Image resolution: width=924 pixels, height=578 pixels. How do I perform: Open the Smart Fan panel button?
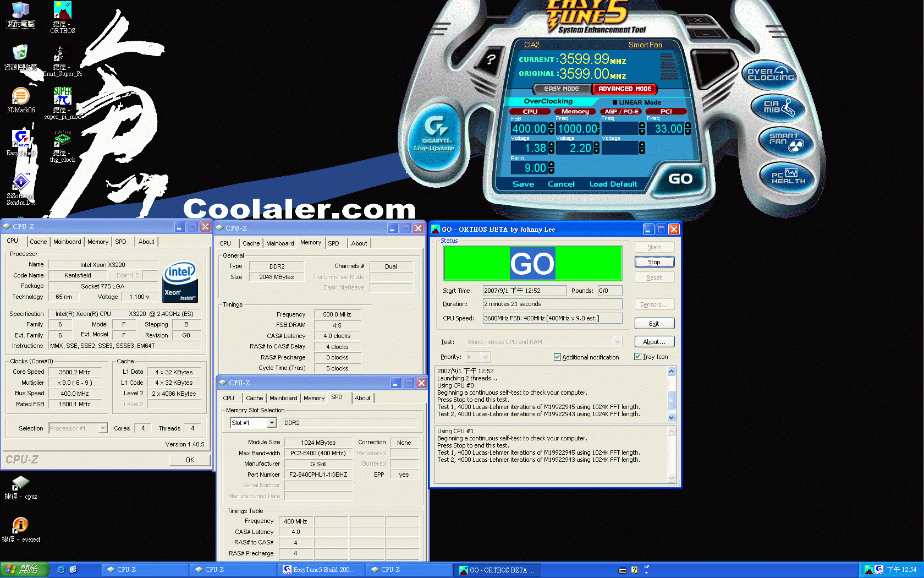pos(785,142)
